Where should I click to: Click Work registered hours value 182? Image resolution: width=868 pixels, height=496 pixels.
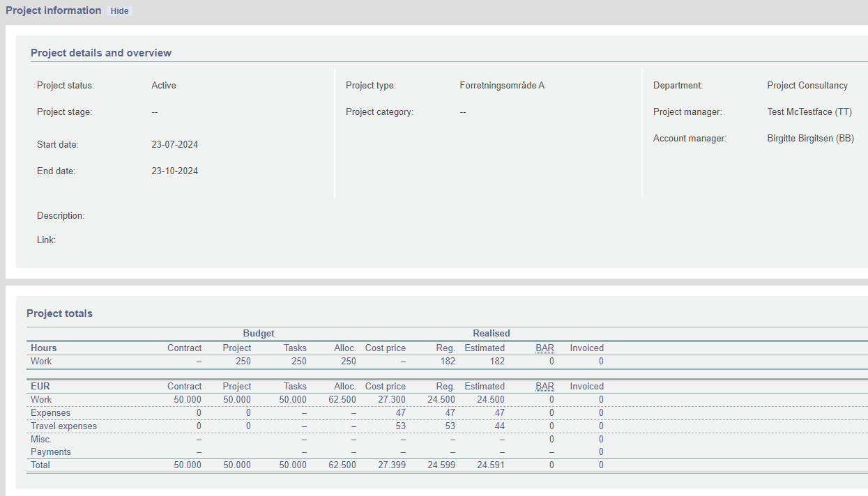pyautogui.click(x=447, y=361)
